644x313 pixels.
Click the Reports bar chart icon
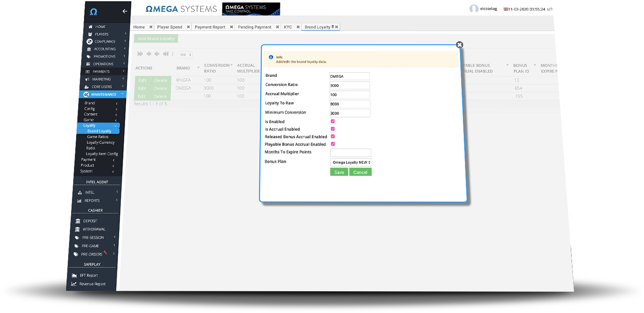[x=79, y=201]
